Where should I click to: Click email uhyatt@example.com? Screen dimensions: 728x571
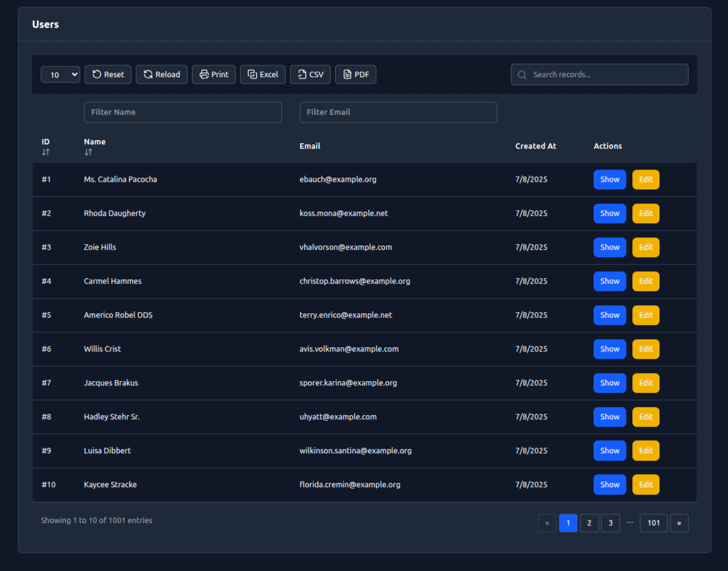[x=338, y=417]
